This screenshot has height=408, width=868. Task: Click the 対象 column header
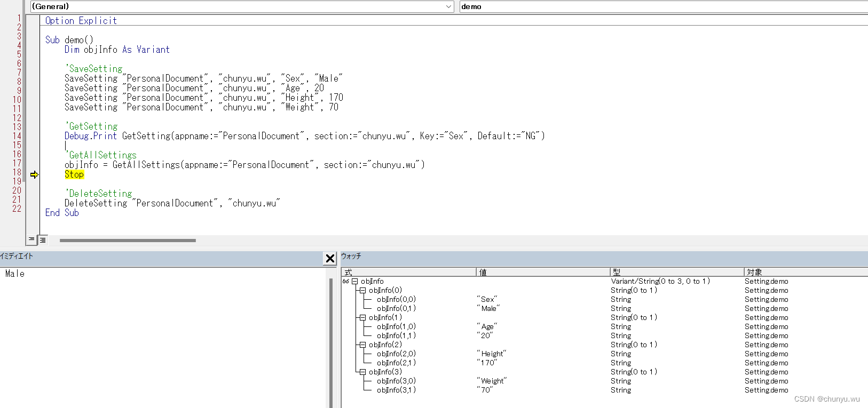(806, 272)
